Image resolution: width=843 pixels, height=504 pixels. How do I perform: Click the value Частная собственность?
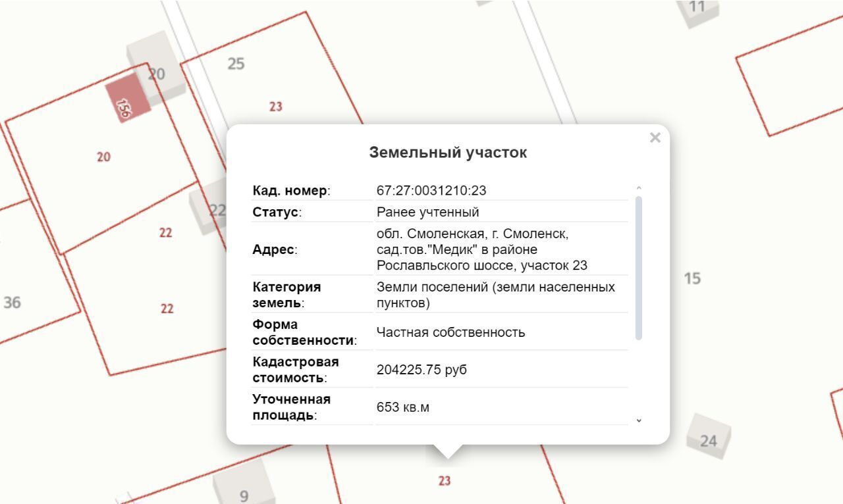tap(451, 332)
